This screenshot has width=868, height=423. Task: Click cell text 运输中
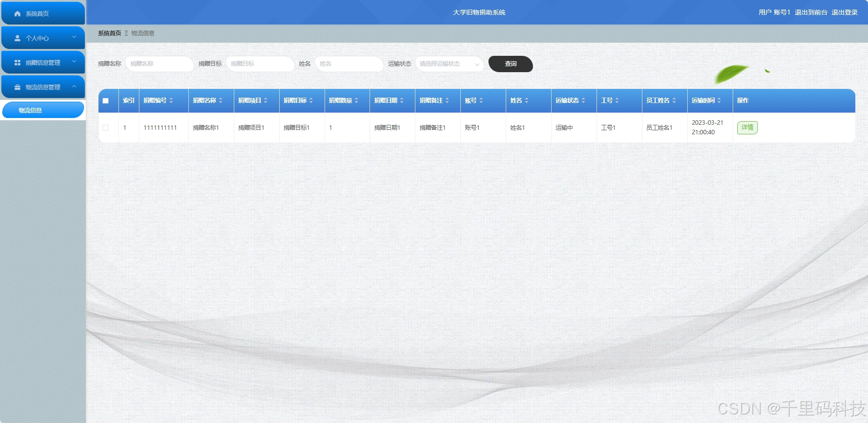point(564,128)
